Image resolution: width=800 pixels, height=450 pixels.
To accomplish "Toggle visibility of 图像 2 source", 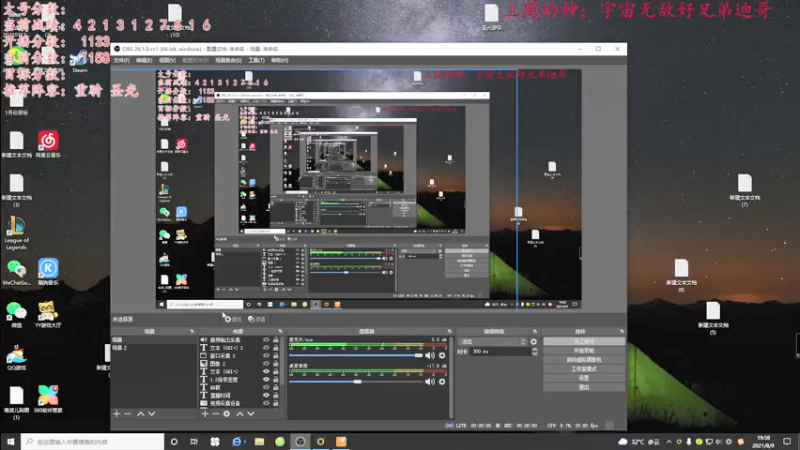I will [266, 363].
